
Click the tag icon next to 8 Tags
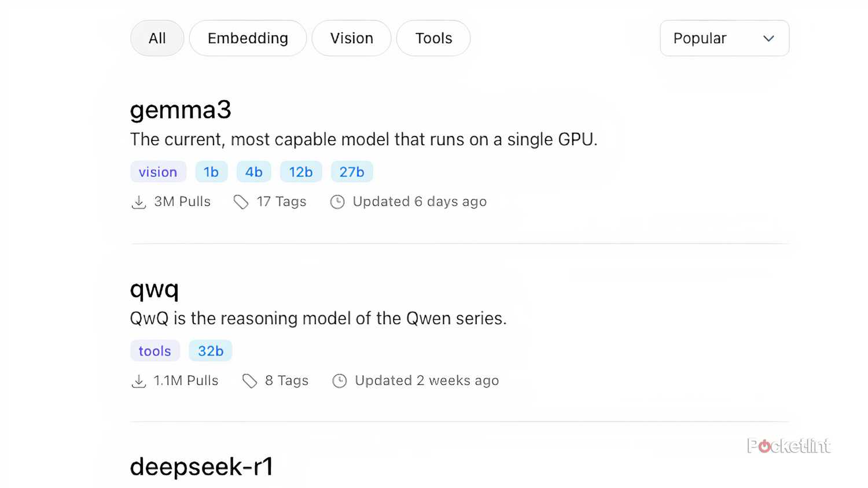(x=250, y=381)
